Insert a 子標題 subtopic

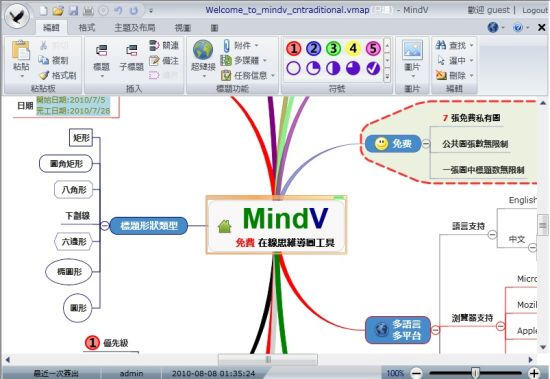[132, 58]
